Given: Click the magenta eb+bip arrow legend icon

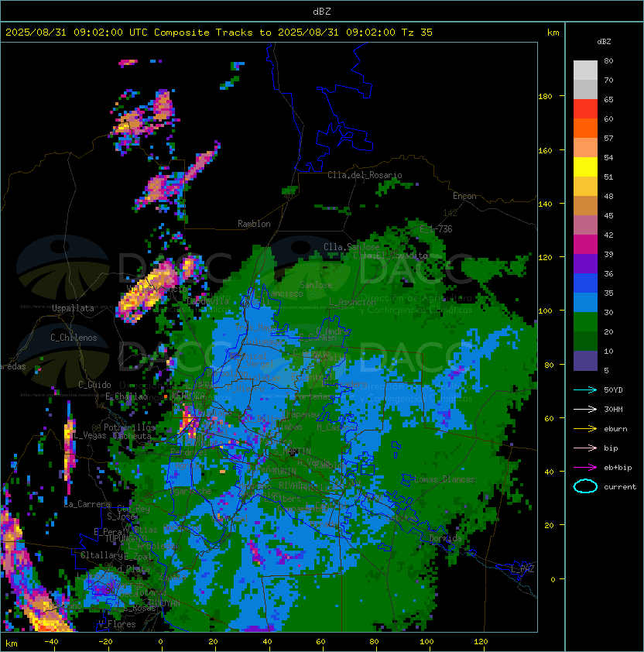Looking at the screenshot, I should coord(585,468).
